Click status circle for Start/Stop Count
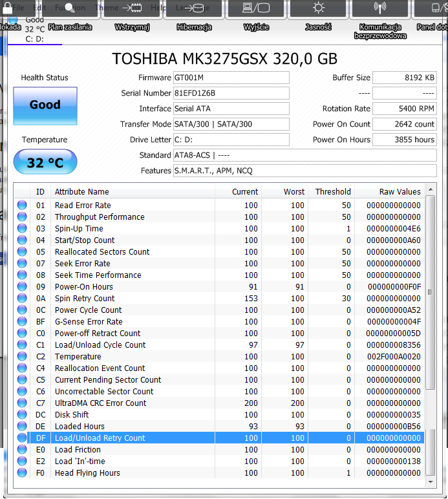448x499 pixels. coord(22,240)
